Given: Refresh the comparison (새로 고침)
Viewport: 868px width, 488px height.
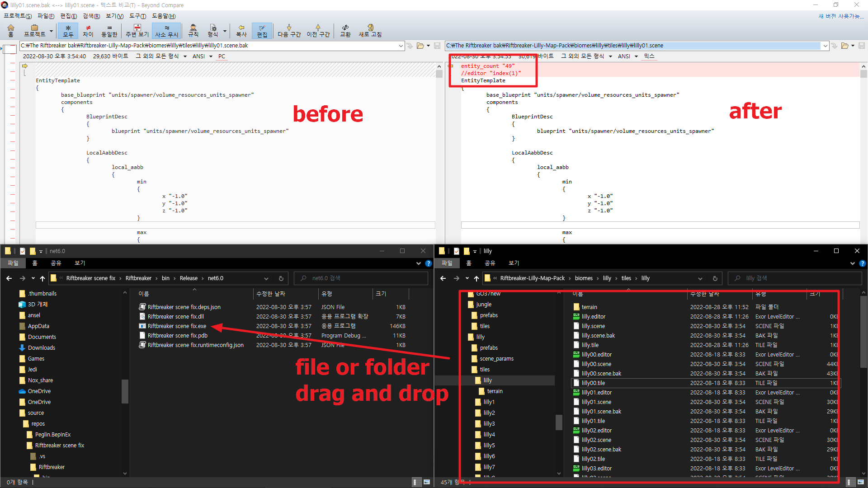Looking at the screenshot, I should [370, 31].
